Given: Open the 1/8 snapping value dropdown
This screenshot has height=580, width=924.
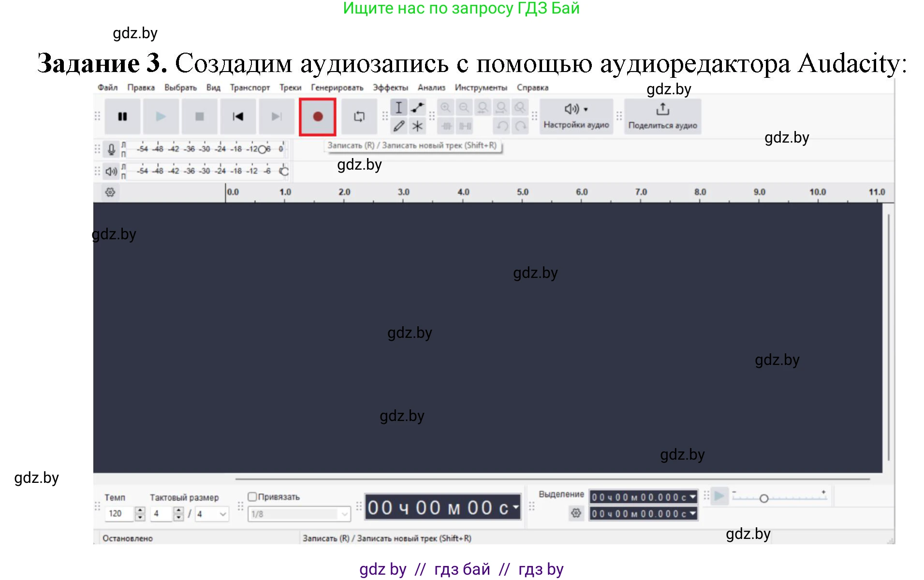Looking at the screenshot, I should tap(344, 514).
